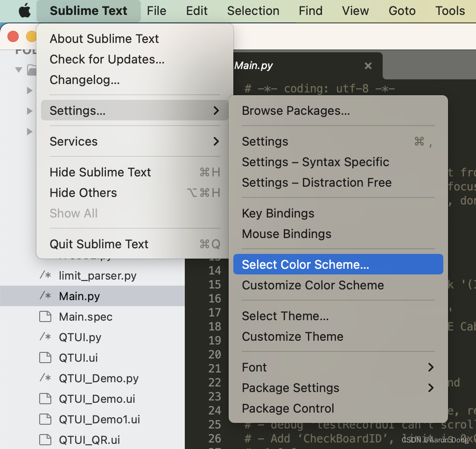
Task: Open the File menu
Action: [x=157, y=11]
